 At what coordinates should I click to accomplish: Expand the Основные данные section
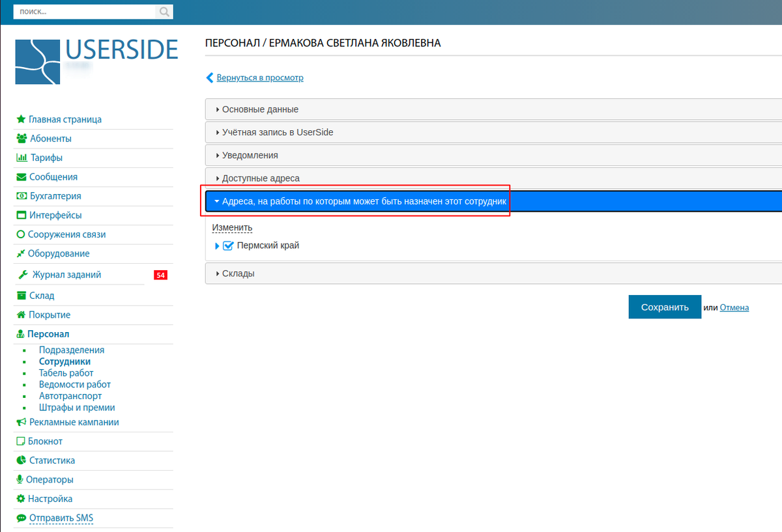click(260, 109)
